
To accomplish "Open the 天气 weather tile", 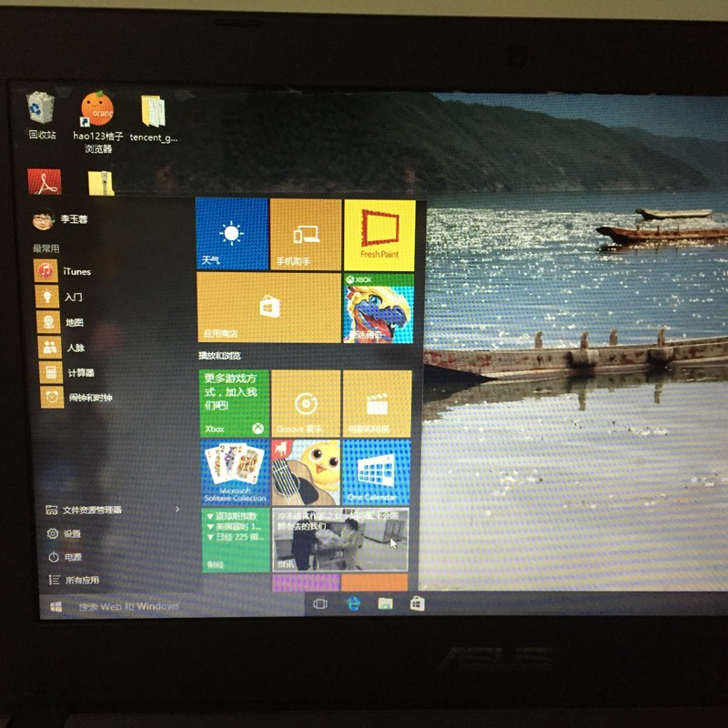I will coord(232,235).
